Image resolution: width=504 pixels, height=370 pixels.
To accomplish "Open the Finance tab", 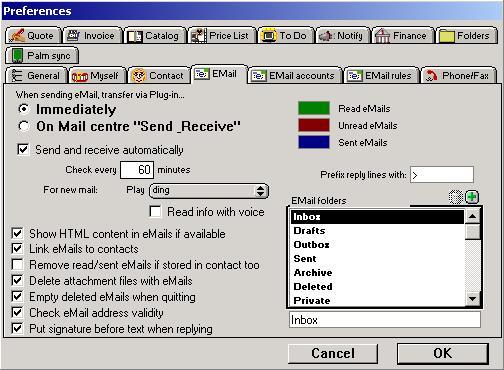I will pos(403,36).
